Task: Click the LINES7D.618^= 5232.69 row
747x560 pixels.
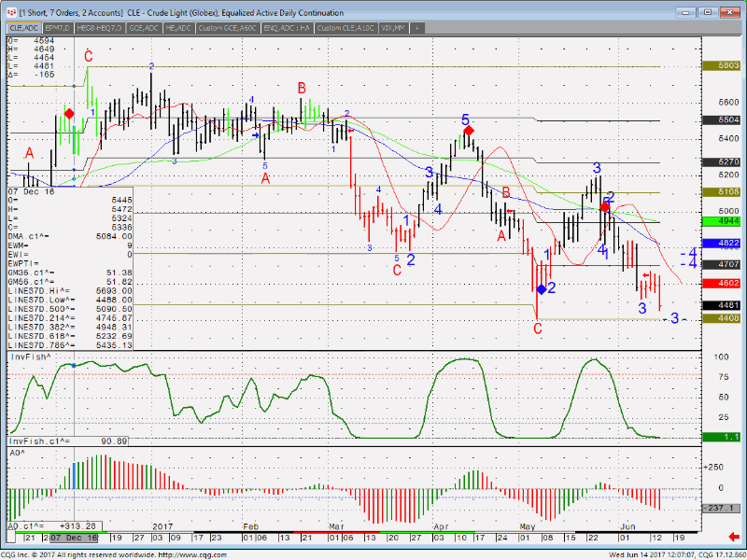Action: coord(70,336)
